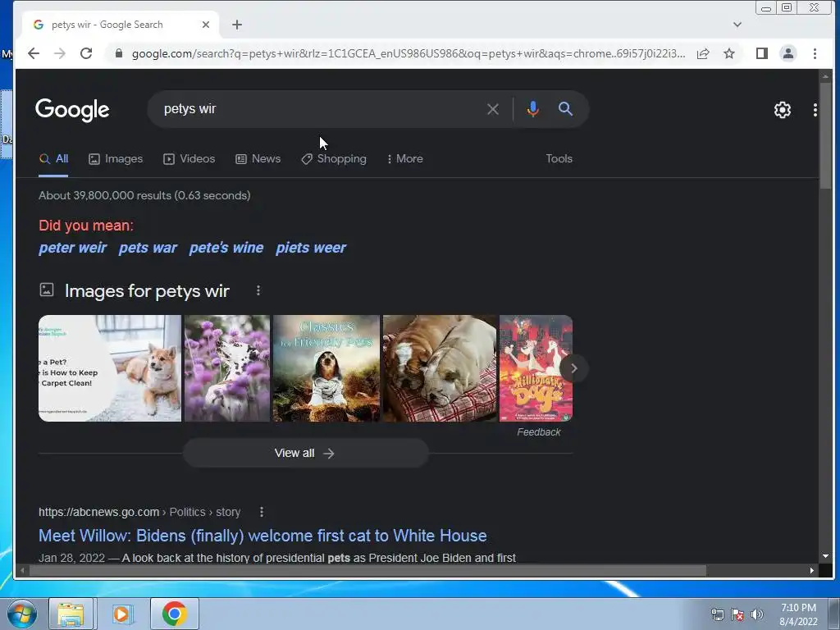The image size is (840, 630).
Task: Open a new browser tab
Action: (237, 25)
